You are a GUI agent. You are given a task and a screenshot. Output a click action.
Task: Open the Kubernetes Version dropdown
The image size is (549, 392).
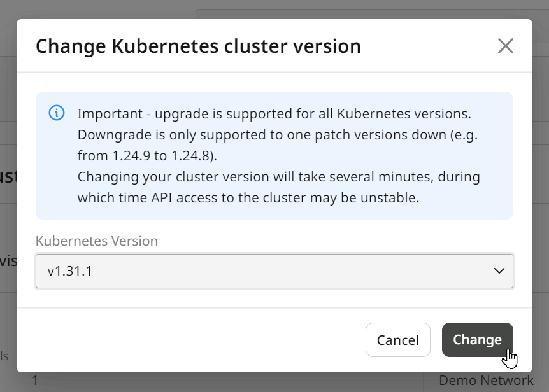[x=274, y=271]
